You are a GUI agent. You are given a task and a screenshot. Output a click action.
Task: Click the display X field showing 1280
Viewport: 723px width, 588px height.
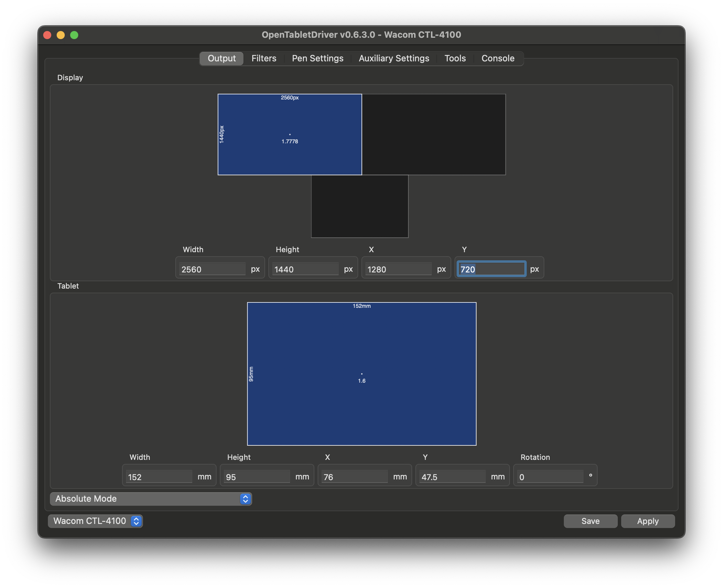click(398, 269)
